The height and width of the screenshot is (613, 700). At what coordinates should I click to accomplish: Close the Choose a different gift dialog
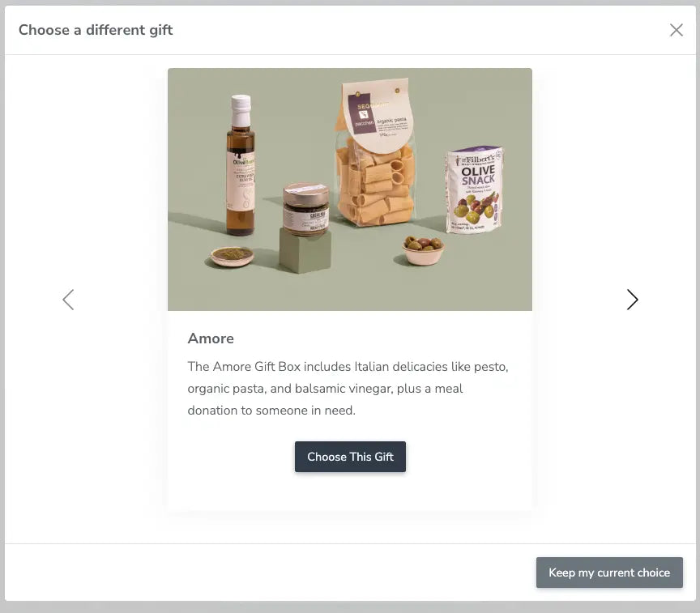[676, 30]
